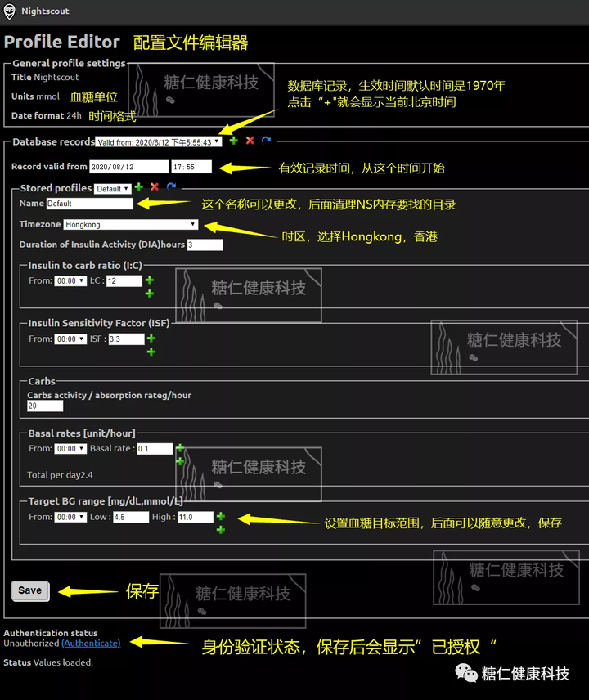Delete the Default stored profile
Screen dimensions: 589x700
(x=155, y=186)
